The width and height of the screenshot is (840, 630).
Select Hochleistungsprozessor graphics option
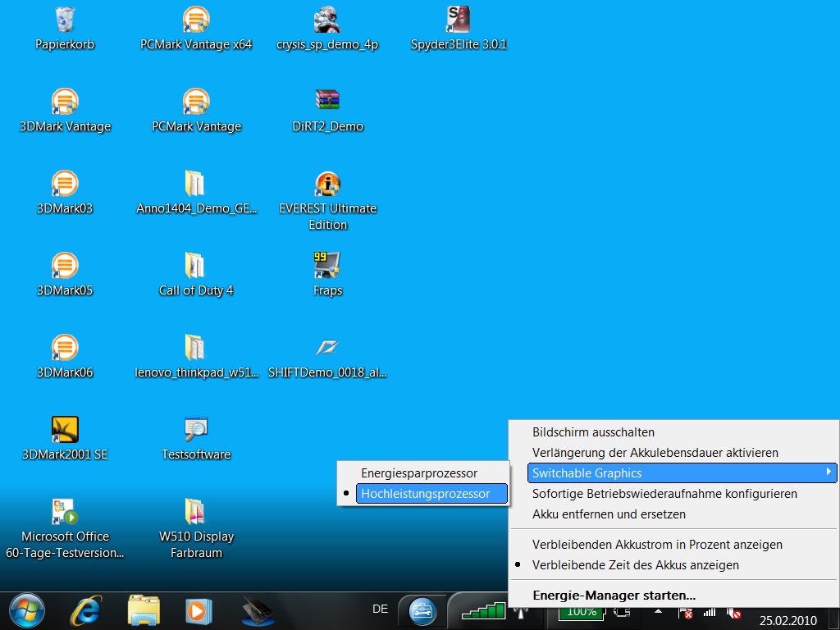(x=431, y=493)
